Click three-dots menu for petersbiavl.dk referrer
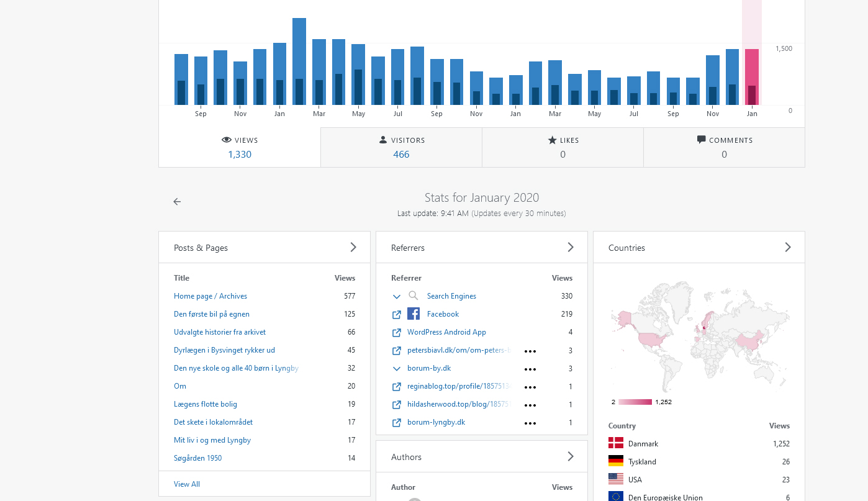The height and width of the screenshot is (501, 868). (530, 351)
